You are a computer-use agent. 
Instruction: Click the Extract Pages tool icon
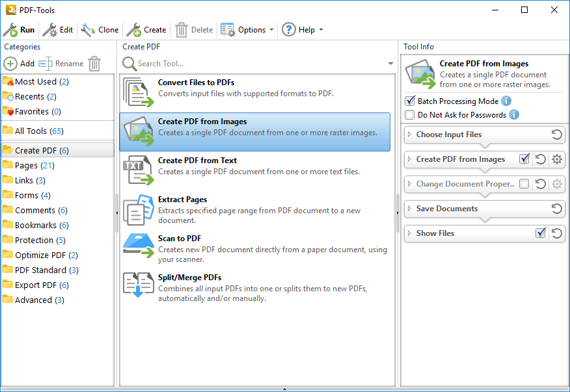tap(139, 209)
